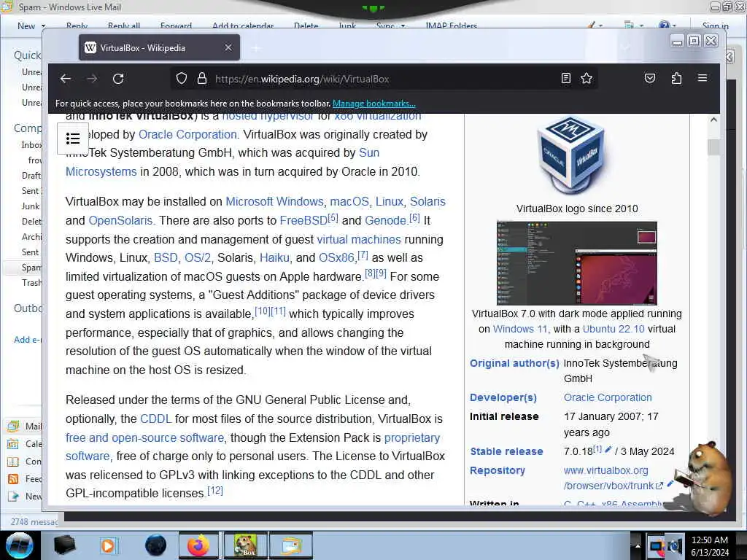This screenshot has width=747, height=560.
Task: Go back in Firefox browser
Action: pyautogui.click(x=66, y=79)
